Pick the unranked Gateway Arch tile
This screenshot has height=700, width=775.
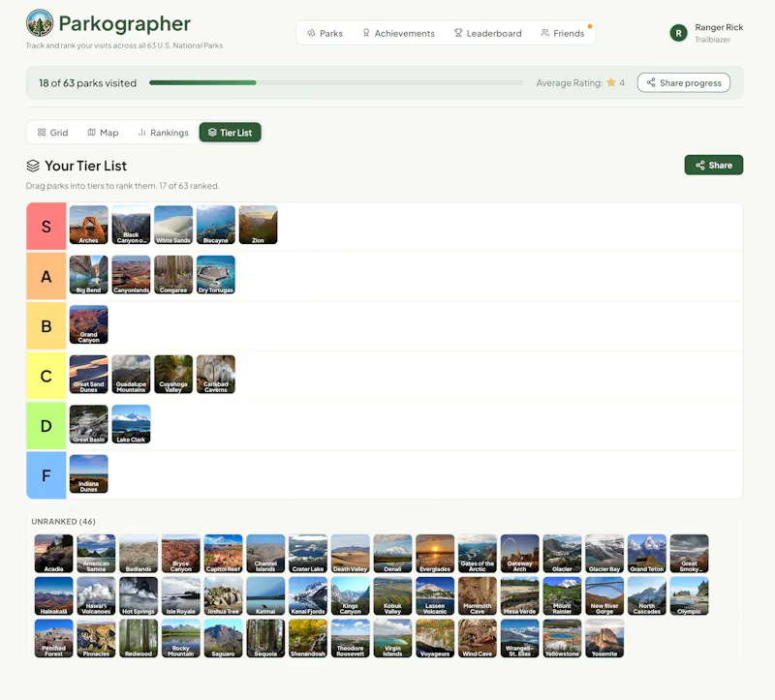coord(520,554)
